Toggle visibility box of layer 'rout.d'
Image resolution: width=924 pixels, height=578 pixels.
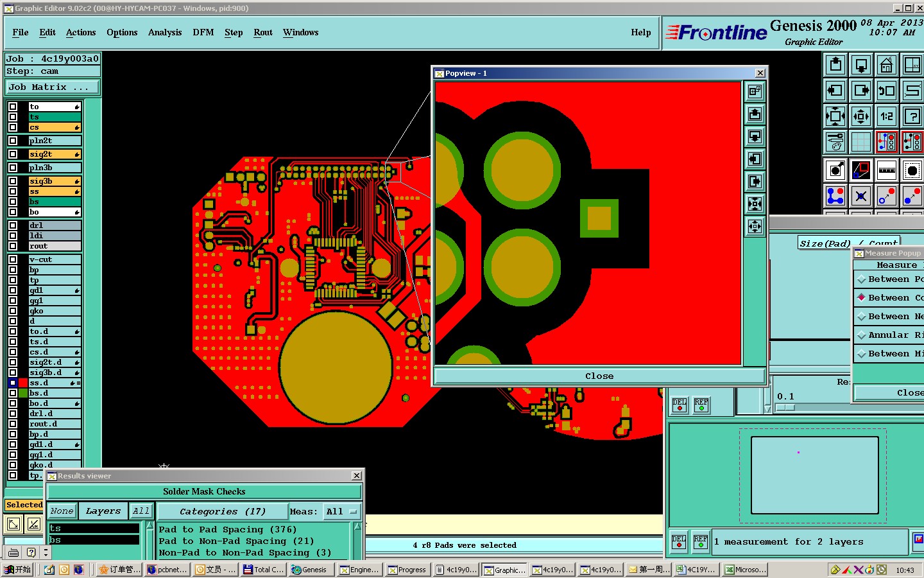click(x=13, y=424)
